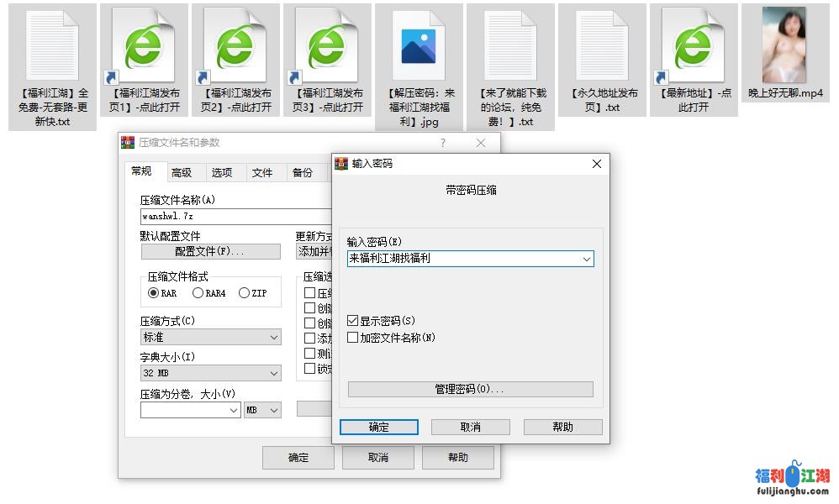Enable the 加密文件名称 checkbox

click(353, 336)
